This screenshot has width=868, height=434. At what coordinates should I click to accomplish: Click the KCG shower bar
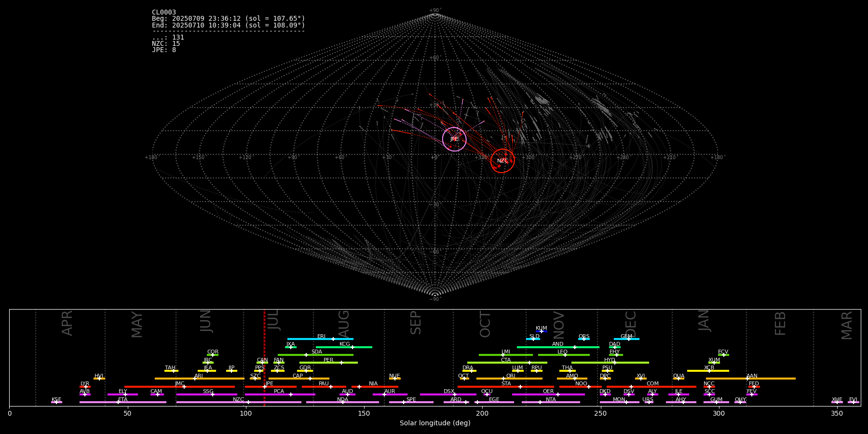point(344,347)
